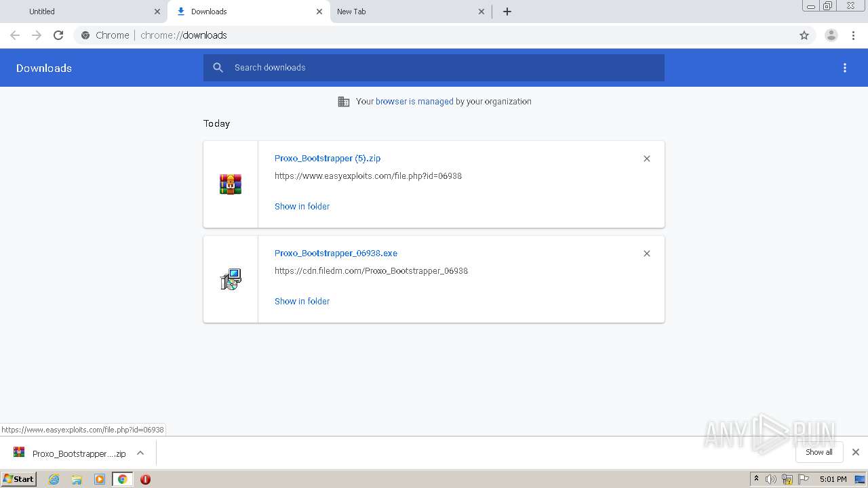
Task: Remove Proxo_Bootstrapper_06938.exe from the list
Action: [647, 253]
